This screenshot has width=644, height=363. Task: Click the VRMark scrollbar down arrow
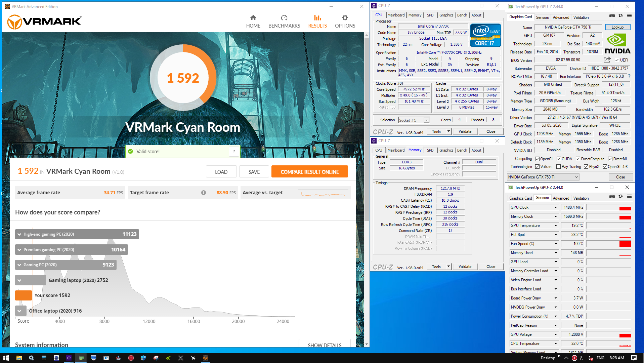point(367,345)
